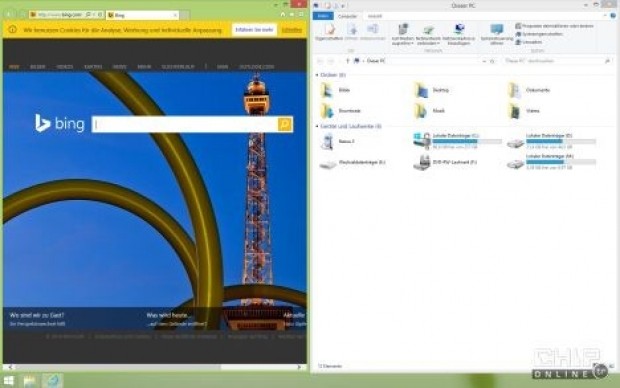The height and width of the screenshot is (388, 620).
Task: Click the Bing search input box
Action: 185,124
